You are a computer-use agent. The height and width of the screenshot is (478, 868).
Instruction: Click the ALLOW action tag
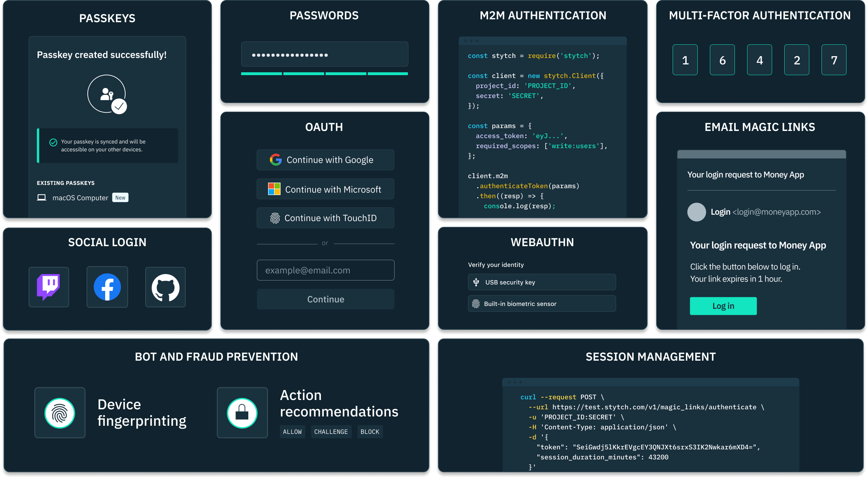tap(292, 431)
